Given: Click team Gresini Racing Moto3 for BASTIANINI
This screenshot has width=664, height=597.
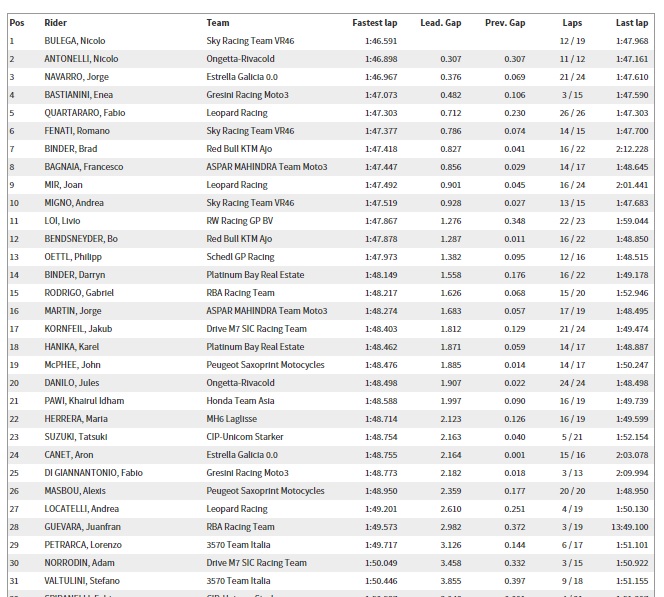Looking at the screenshot, I should 247,95.
